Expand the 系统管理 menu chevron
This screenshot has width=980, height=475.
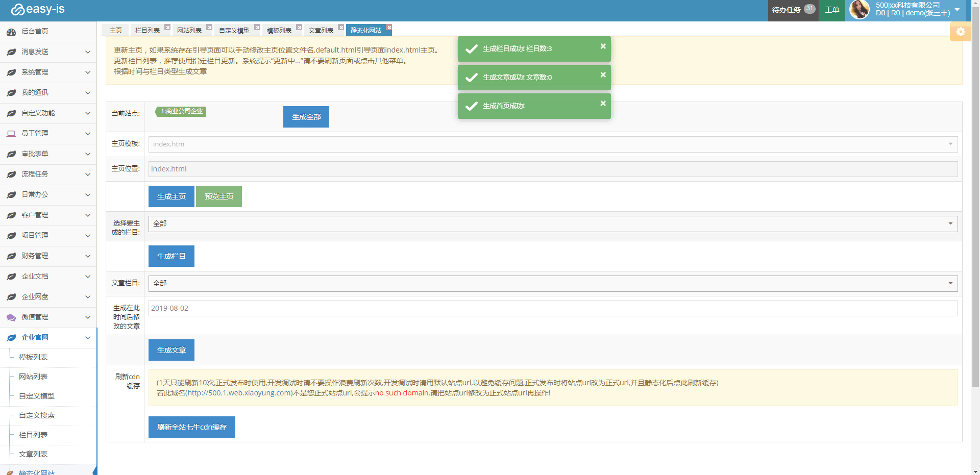click(x=88, y=72)
